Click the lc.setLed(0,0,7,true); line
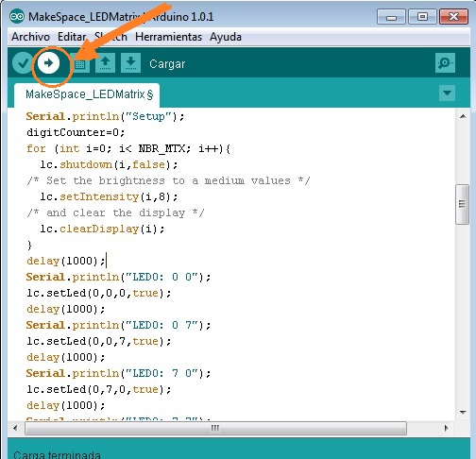The image size is (476, 459). pos(99,341)
